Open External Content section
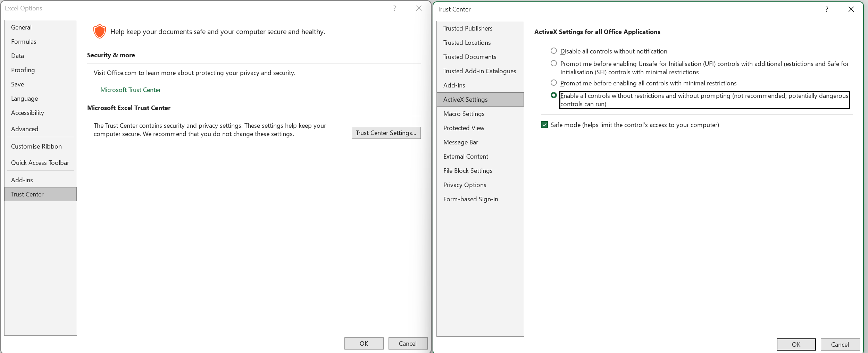The height and width of the screenshot is (353, 868). click(480, 157)
